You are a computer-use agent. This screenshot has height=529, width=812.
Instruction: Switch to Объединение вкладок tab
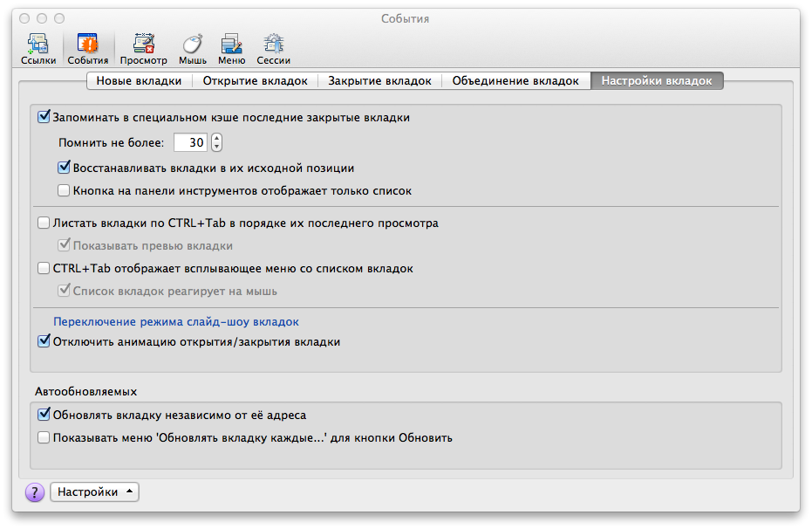[515, 81]
